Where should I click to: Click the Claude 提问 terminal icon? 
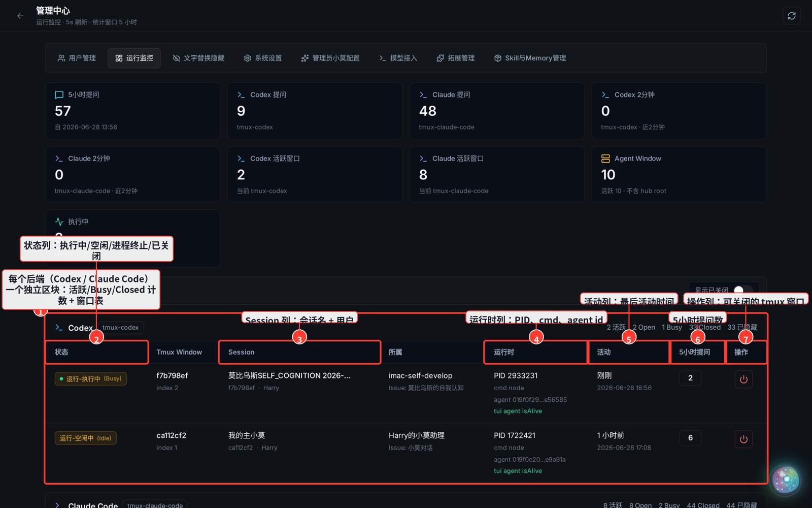(x=423, y=94)
